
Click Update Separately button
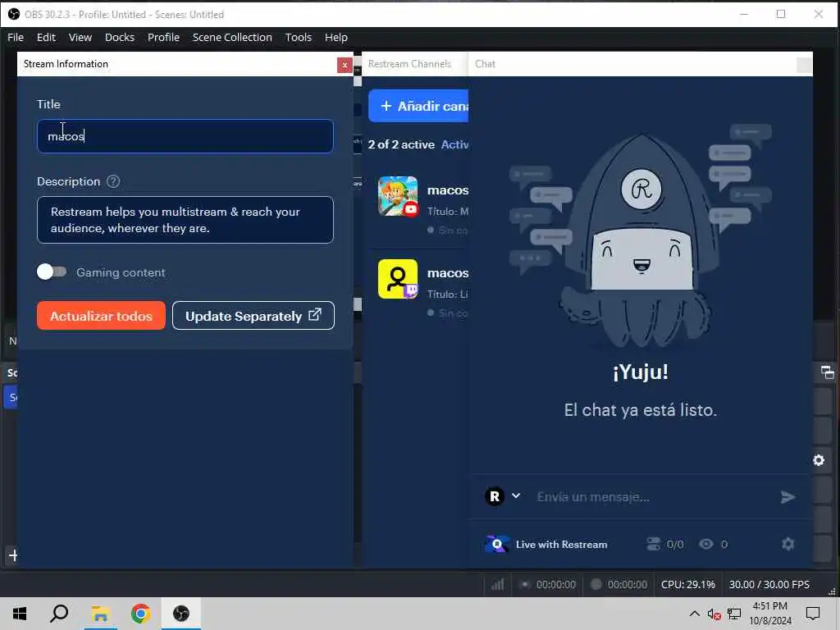click(x=253, y=316)
